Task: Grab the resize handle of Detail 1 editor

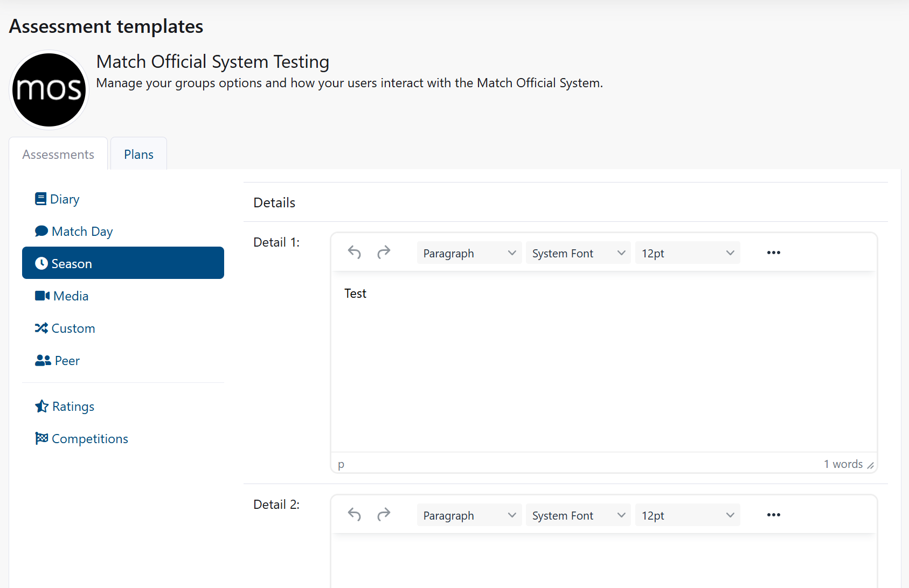Action: pyautogui.click(x=870, y=465)
